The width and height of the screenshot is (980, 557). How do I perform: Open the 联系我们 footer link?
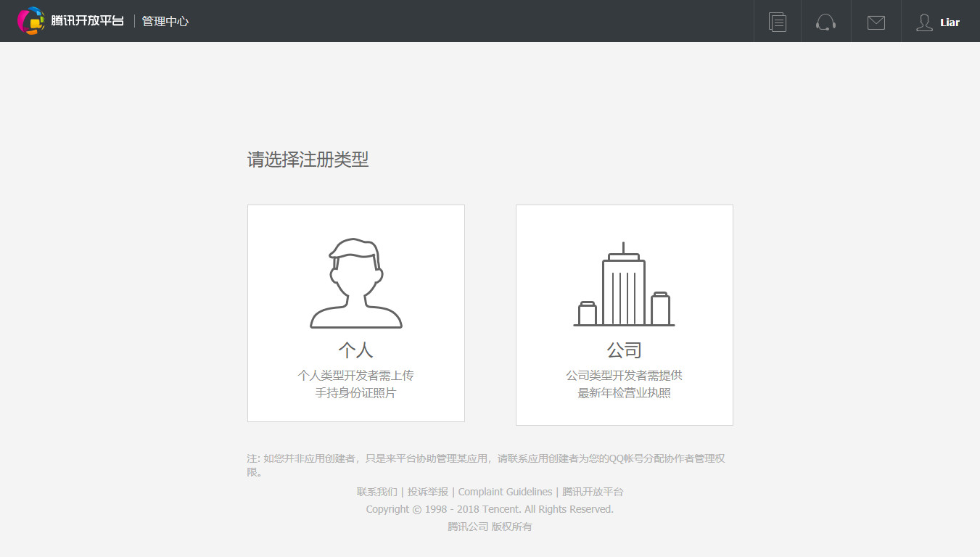pyautogui.click(x=377, y=492)
